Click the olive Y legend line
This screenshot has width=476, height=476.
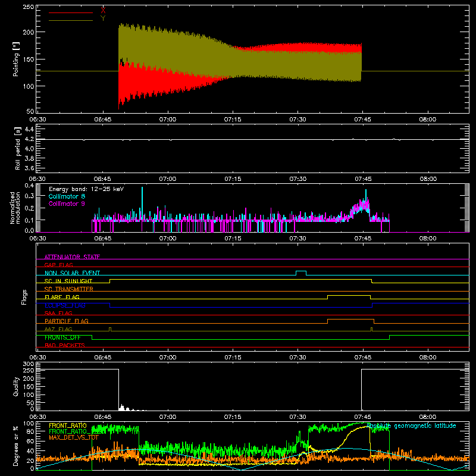click(71, 20)
